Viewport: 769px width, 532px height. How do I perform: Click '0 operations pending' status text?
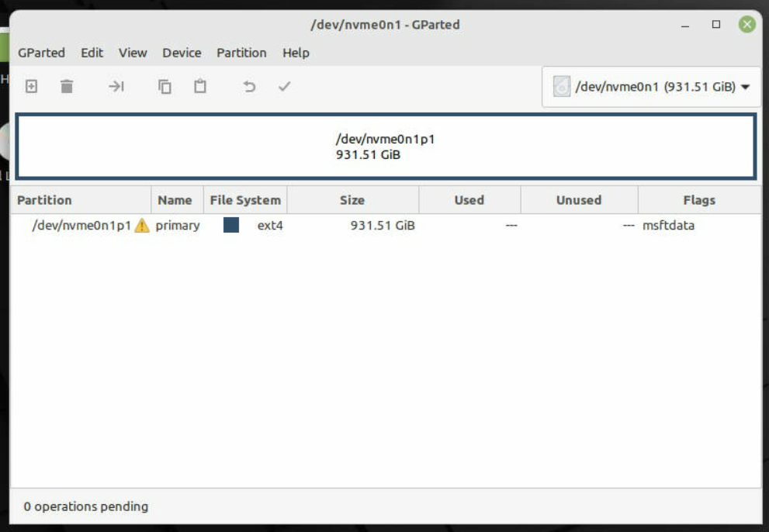click(86, 506)
